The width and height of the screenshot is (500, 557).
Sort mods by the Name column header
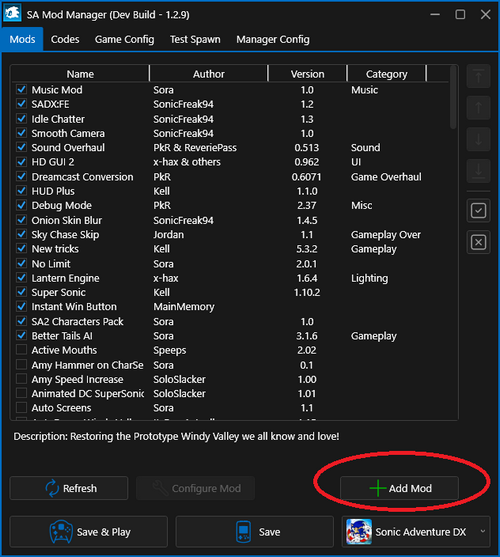(x=80, y=74)
